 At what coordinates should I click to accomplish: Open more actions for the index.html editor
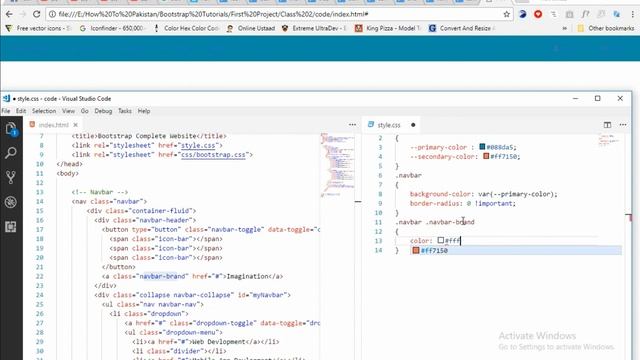[x=352, y=125]
